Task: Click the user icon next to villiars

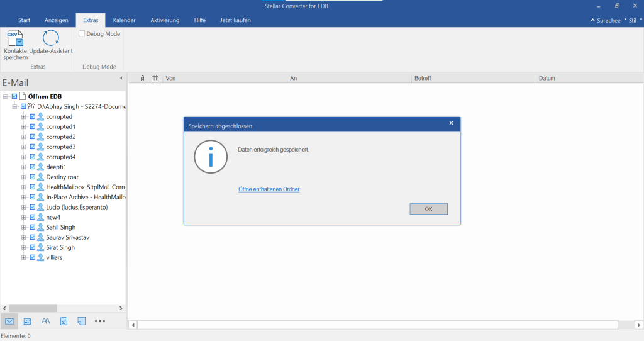Action: coord(41,257)
